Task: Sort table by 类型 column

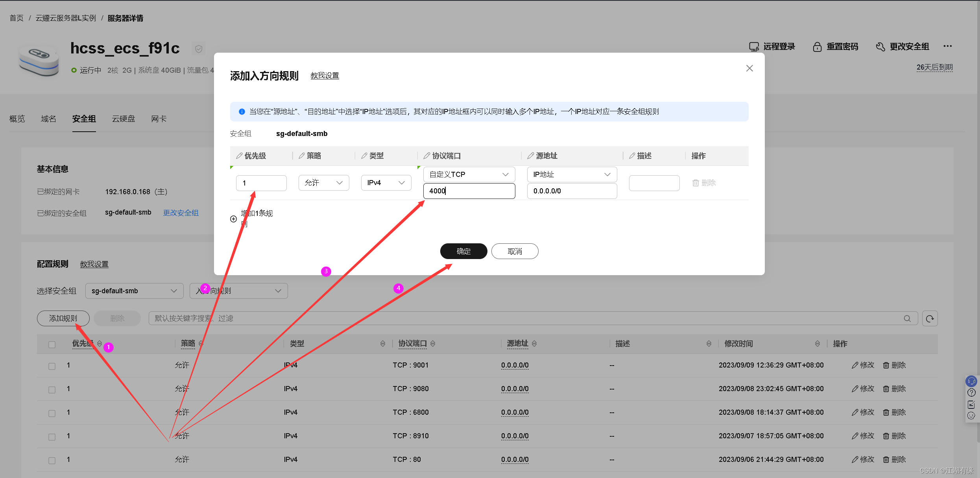Action: pyautogui.click(x=383, y=344)
